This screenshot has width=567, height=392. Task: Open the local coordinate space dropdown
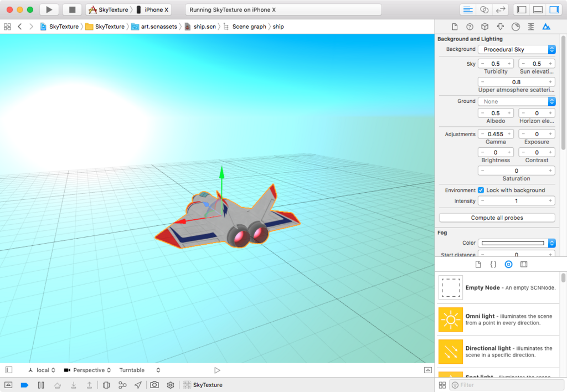coord(42,370)
